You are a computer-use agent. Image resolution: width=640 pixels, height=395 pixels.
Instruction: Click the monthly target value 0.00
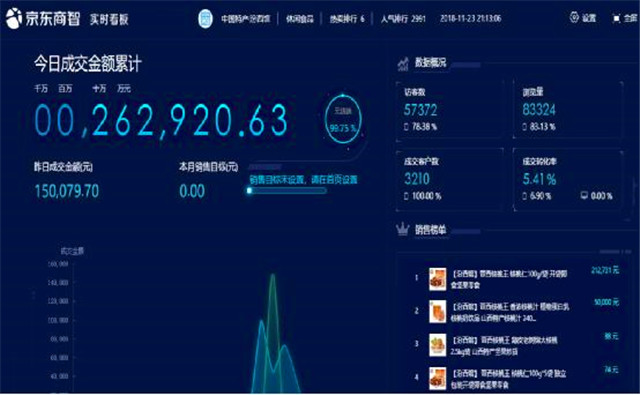192,191
